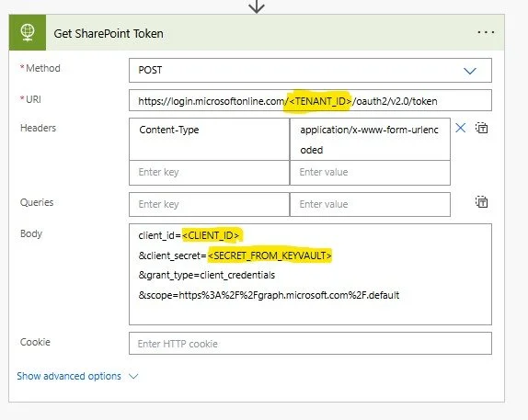
Task: Click the <CLIENT_ID> placeholder in Body
Action: (x=211, y=235)
